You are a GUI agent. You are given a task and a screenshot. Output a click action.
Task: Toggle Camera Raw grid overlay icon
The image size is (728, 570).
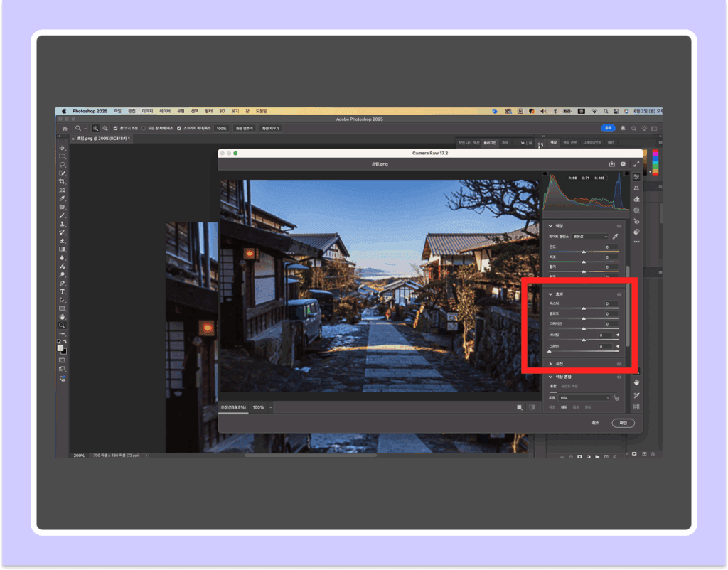(636, 407)
